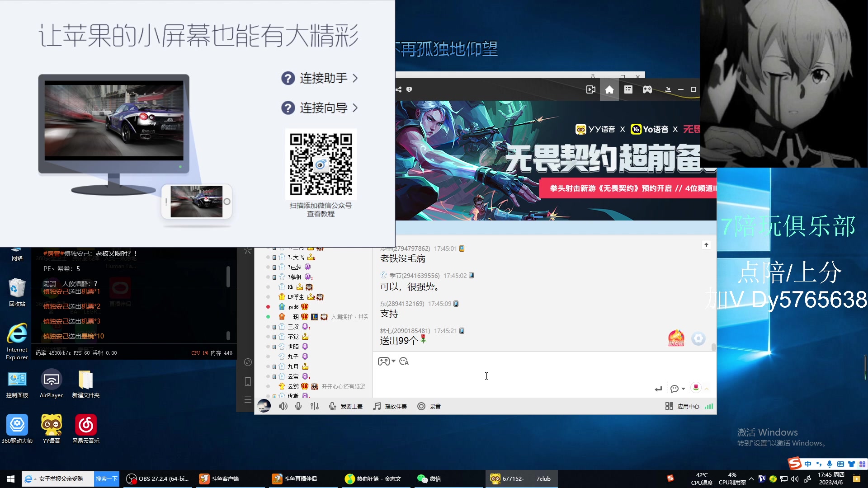
Task: Toggle the YY microphone icon
Action: point(298,406)
